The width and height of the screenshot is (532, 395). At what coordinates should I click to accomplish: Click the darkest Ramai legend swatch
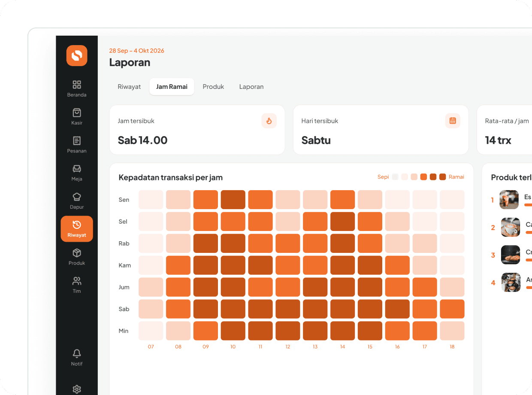point(442,177)
